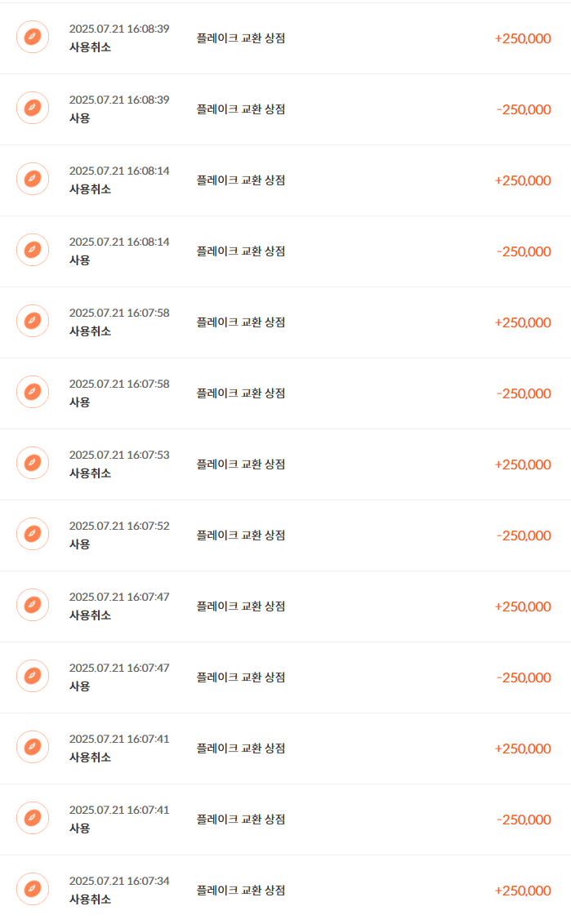Viewport: 571px width, 924px height.
Task: Click 사용 label under 16:07:41 timestamp
Action: [x=79, y=828]
